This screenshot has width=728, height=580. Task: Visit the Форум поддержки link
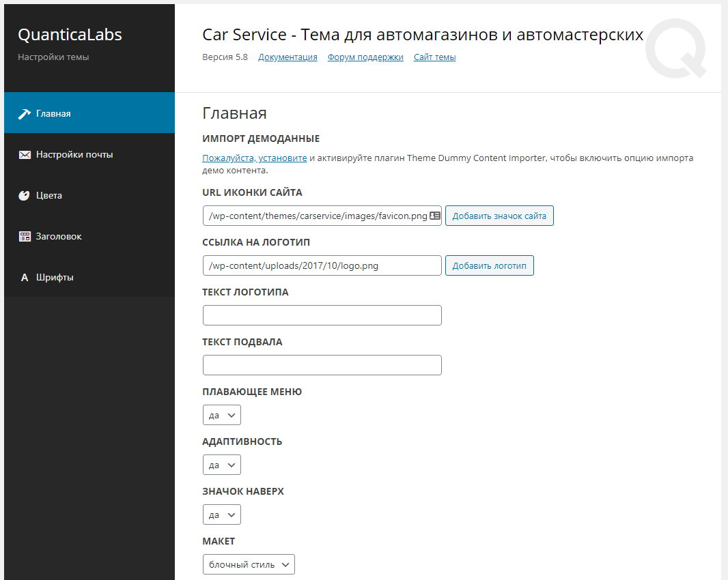pyautogui.click(x=365, y=57)
